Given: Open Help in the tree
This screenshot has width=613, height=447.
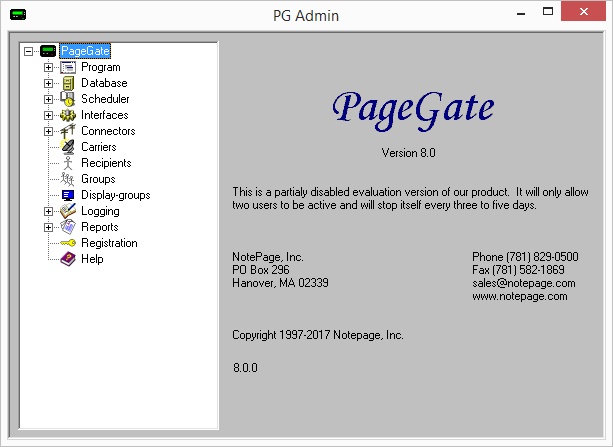Looking at the screenshot, I should (92, 259).
